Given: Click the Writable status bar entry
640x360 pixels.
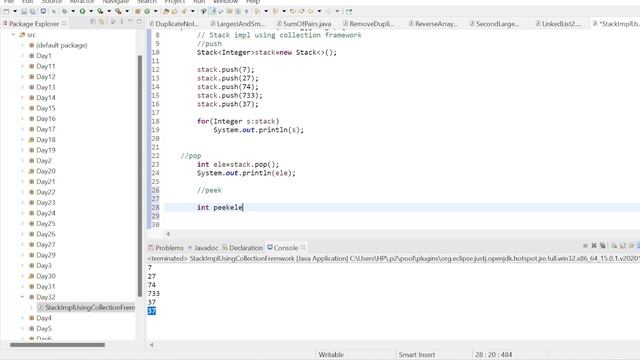Looking at the screenshot, I should pyautogui.click(x=331, y=355).
